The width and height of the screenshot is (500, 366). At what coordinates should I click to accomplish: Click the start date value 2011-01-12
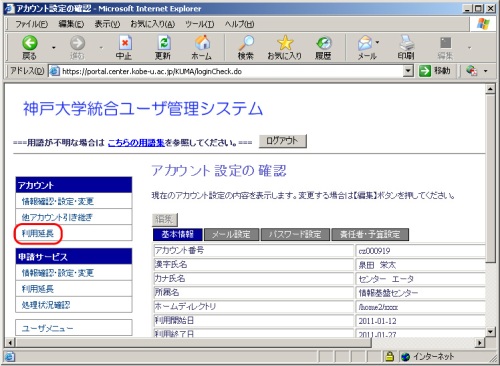[377, 321]
